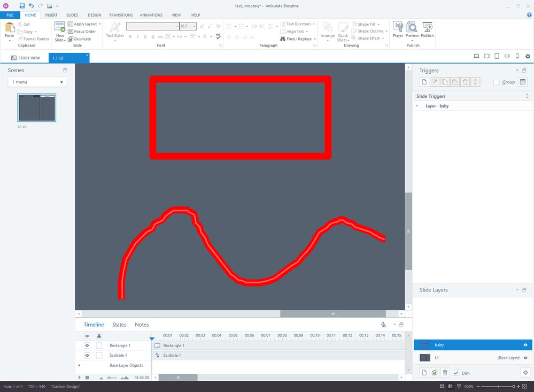Open the Arrange menu
Image resolution: width=534 pixels, height=392 pixels.
(x=328, y=32)
